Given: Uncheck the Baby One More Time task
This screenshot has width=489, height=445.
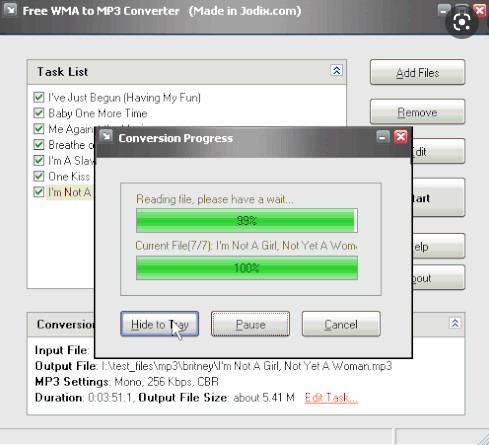Looking at the screenshot, I should pyautogui.click(x=39, y=113).
